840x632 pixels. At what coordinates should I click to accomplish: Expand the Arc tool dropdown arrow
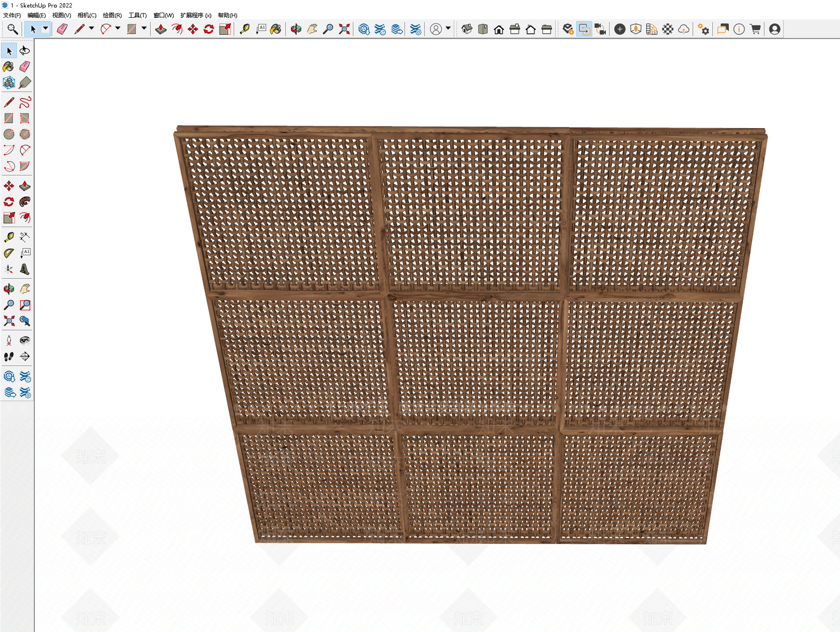point(118,28)
